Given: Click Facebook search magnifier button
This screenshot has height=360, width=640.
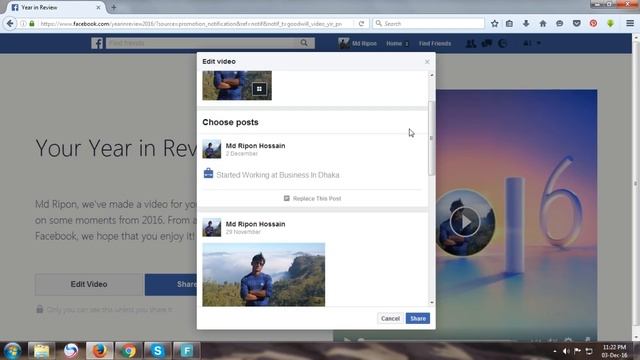Looking at the screenshot, I should [x=304, y=43].
